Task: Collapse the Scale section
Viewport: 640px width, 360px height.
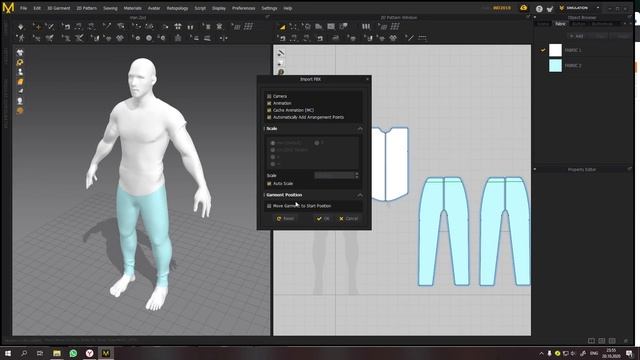Action: pos(360,129)
